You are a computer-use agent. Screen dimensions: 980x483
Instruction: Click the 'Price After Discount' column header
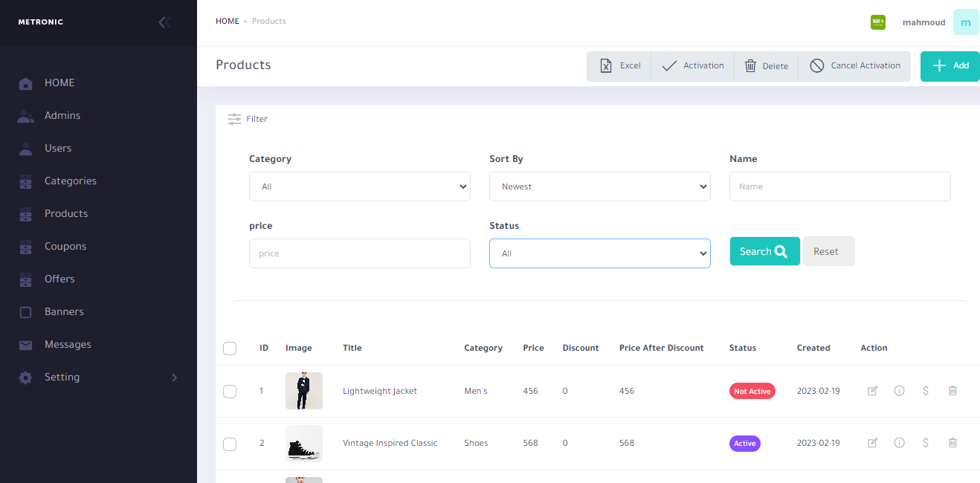coord(662,349)
